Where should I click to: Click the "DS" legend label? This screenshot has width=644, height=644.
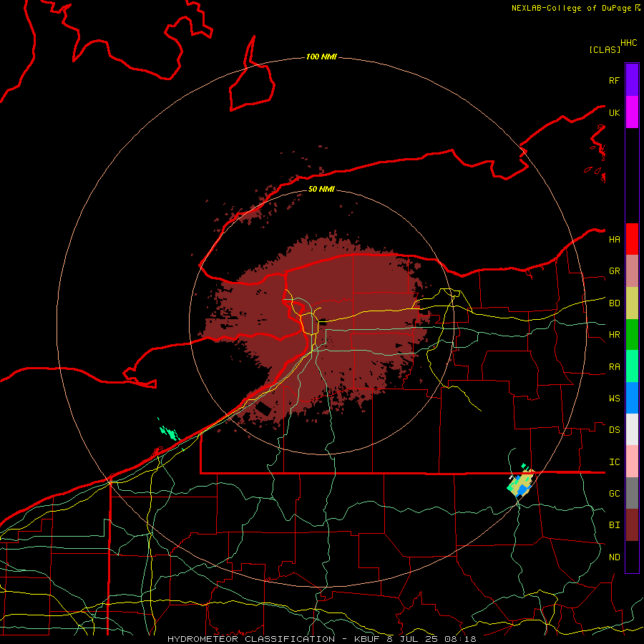pyautogui.click(x=614, y=430)
